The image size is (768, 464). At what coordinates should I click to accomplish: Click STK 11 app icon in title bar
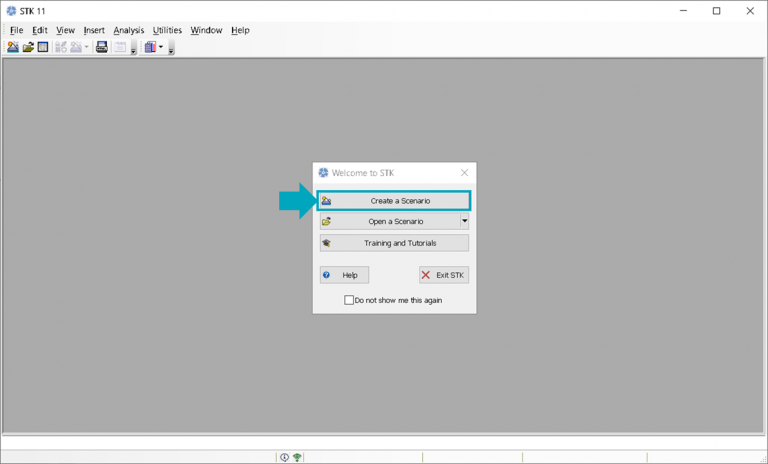tap(11, 11)
